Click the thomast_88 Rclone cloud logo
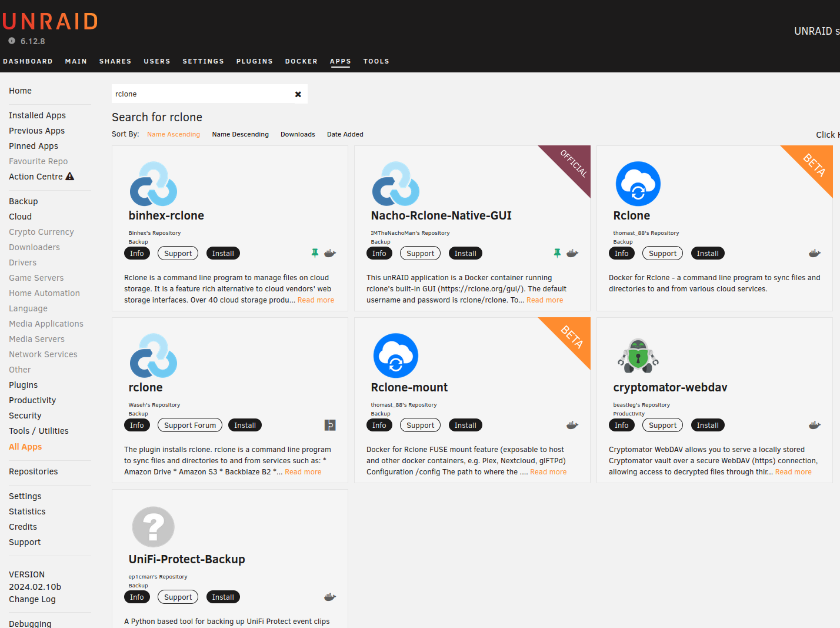 pyautogui.click(x=638, y=184)
